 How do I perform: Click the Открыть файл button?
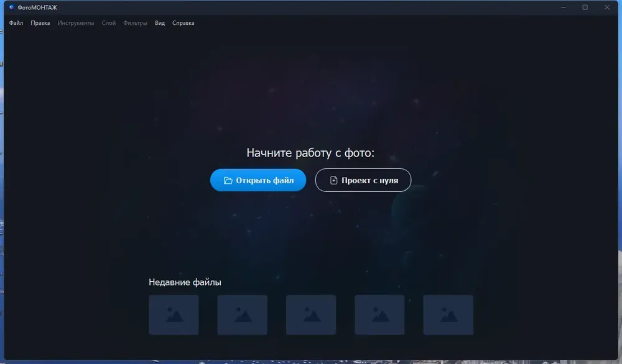(x=258, y=180)
